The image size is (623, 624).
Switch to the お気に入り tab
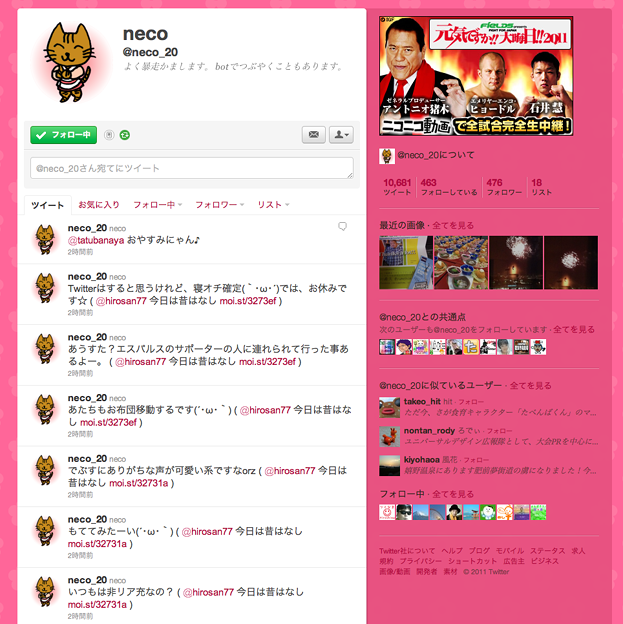tap(99, 205)
